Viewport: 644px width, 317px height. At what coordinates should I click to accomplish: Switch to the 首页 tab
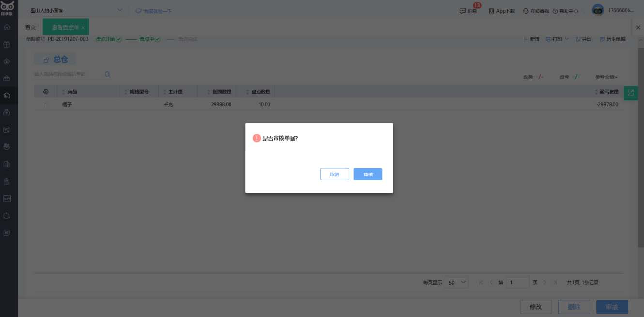pos(30,27)
